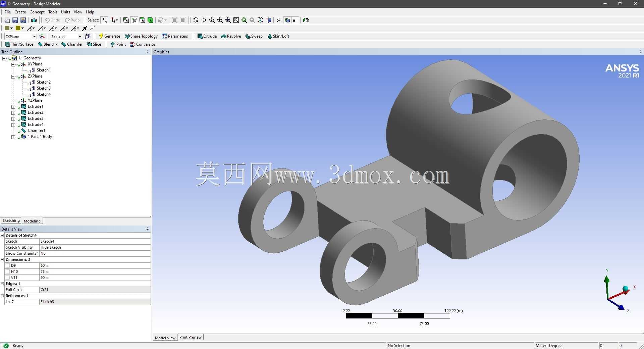Click the D9 value field 60 m

click(x=95, y=265)
